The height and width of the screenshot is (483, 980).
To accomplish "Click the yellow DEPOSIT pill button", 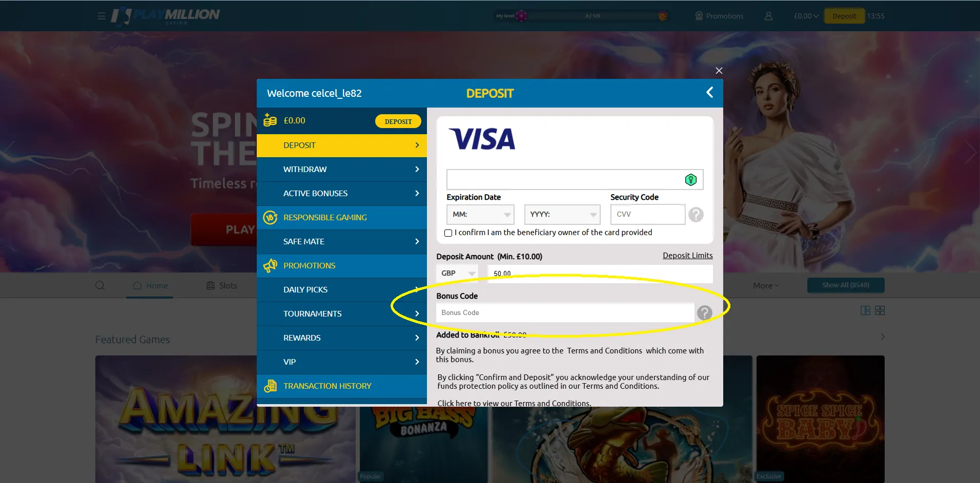I will pos(398,121).
